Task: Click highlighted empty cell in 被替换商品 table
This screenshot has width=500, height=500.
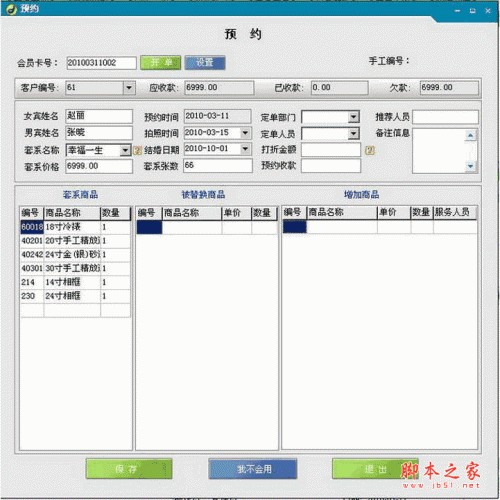Action: pyautogui.click(x=149, y=227)
